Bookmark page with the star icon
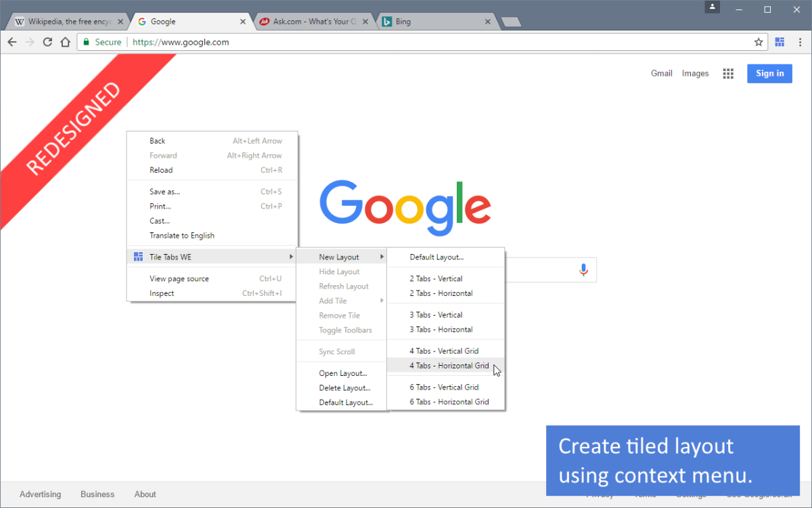This screenshot has height=508, width=812. [x=759, y=42]
